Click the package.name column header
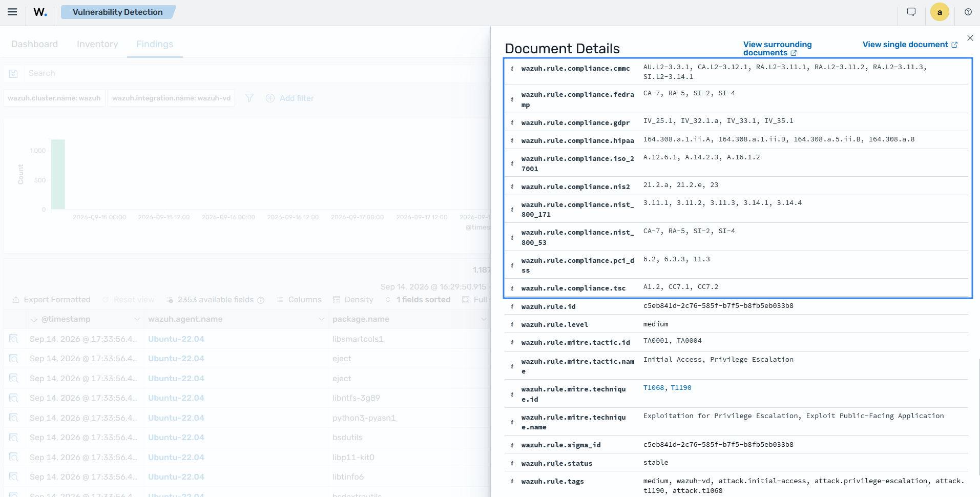This screenshot has width=980, height=497. coord(361,319)
